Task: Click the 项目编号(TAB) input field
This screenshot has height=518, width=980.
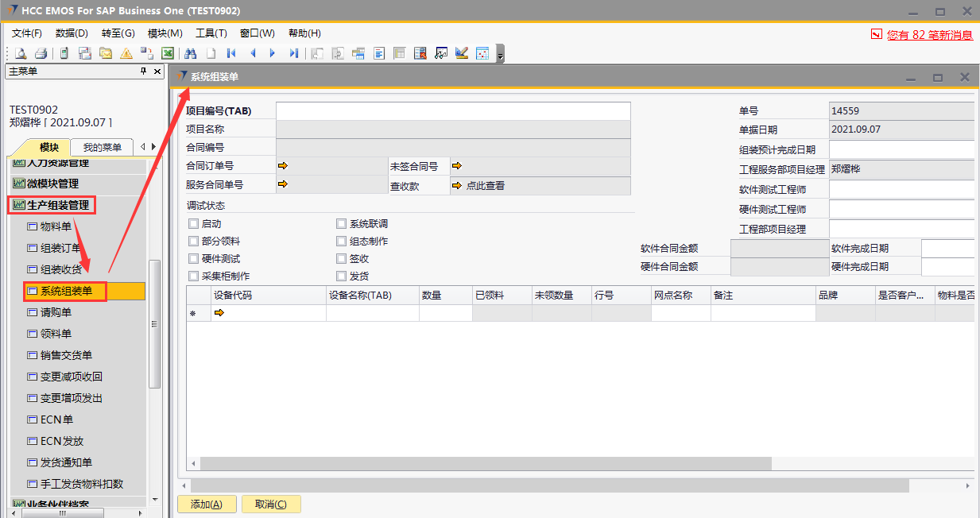Action: pyautogui.click(x=453, y=110)
